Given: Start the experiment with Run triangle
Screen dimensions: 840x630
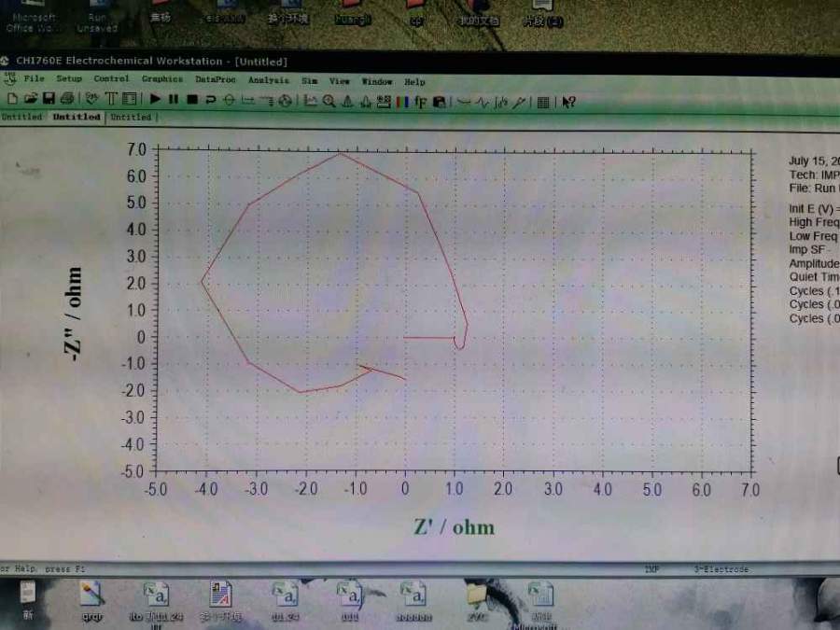Looking at the screenshot, I should click(155, 99).
